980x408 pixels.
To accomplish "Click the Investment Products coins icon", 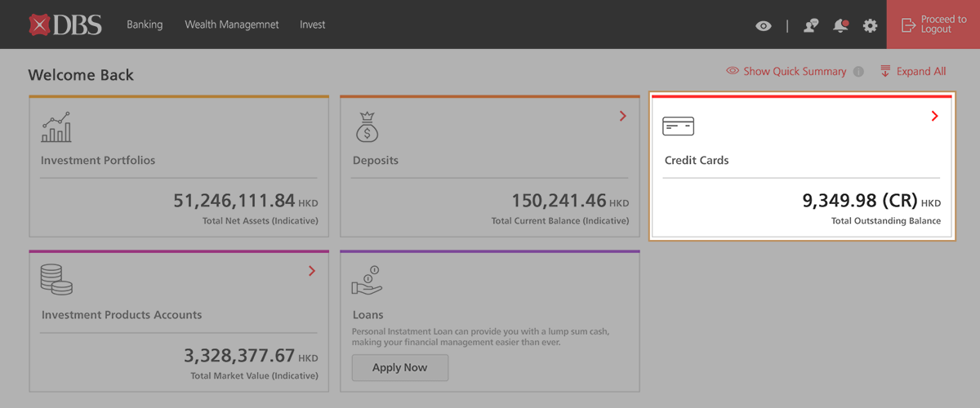I will 56,279.
